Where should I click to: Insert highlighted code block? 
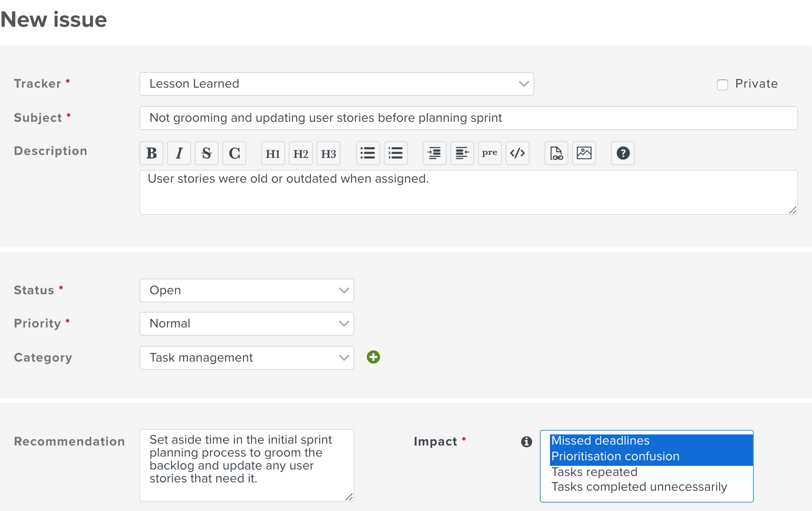(518, 153)
